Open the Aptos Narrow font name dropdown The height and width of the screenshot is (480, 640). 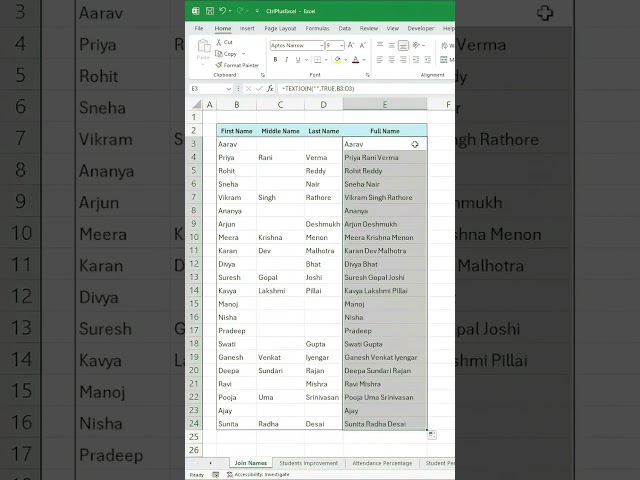pos(321,45)
